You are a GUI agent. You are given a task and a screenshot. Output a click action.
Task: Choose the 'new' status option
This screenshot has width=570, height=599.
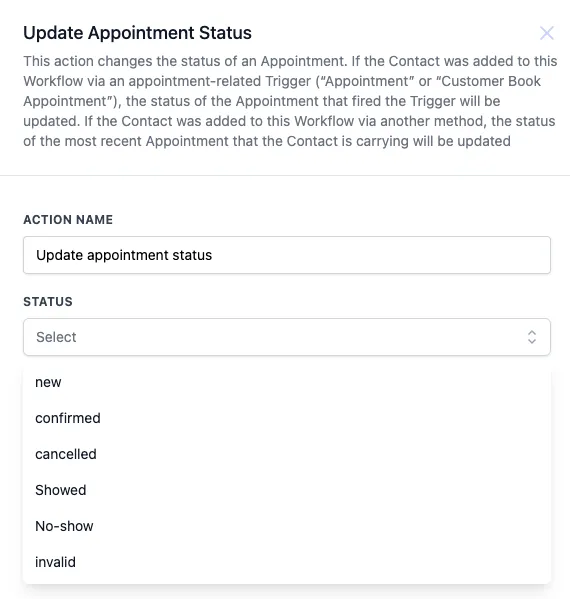287,382
